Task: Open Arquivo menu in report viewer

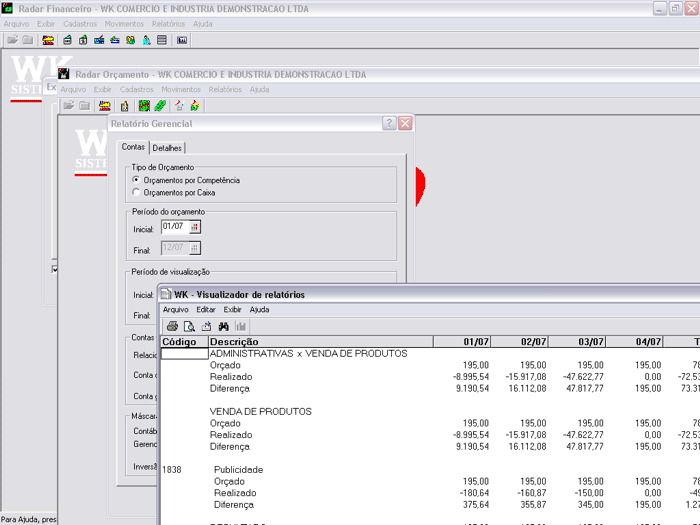Action: 175,310
